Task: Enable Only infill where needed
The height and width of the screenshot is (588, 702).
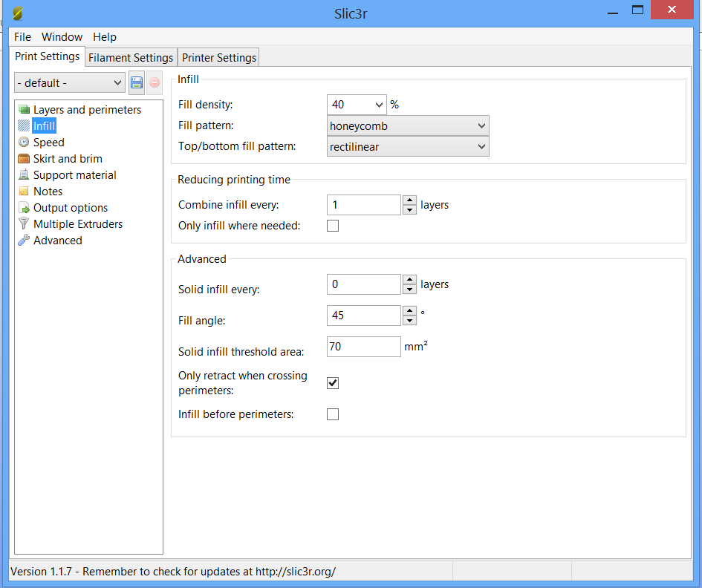Action: (x=333, y=226)
